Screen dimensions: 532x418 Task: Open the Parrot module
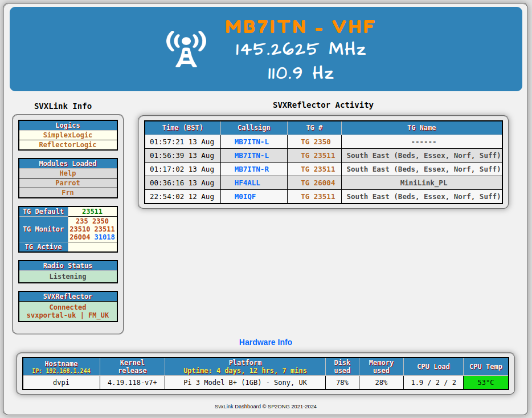(x=68, y=183)
